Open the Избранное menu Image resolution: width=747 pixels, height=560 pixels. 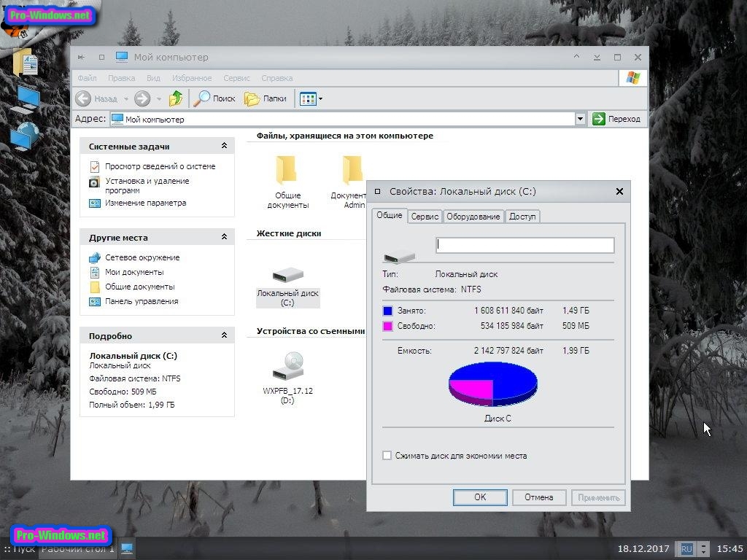coord(192,78)
